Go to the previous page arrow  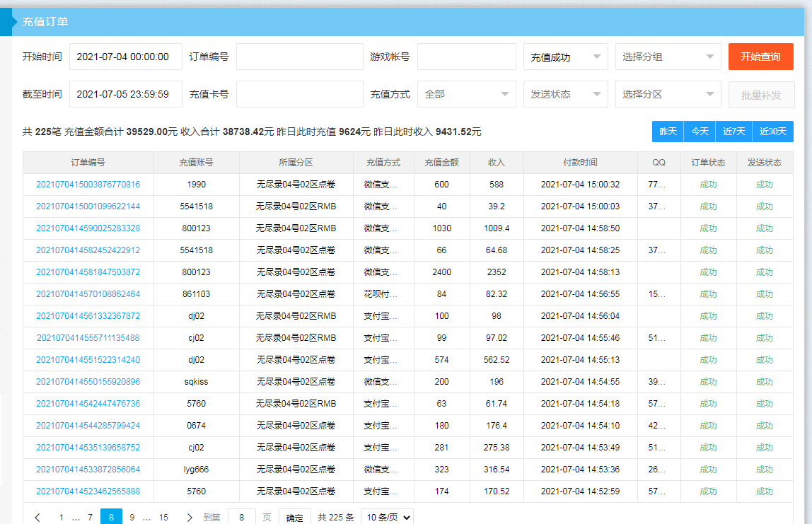pos(37,517)
